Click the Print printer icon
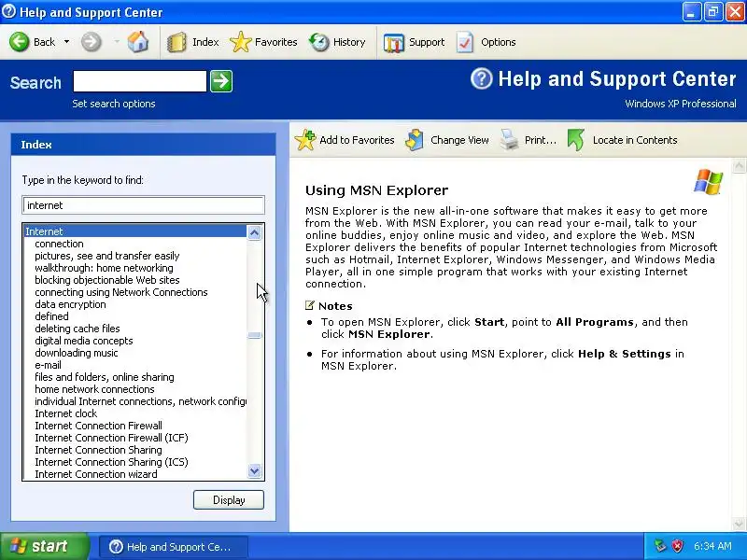Image resolution: width=747 pixels, height=560 pixels. pos(509,140)
